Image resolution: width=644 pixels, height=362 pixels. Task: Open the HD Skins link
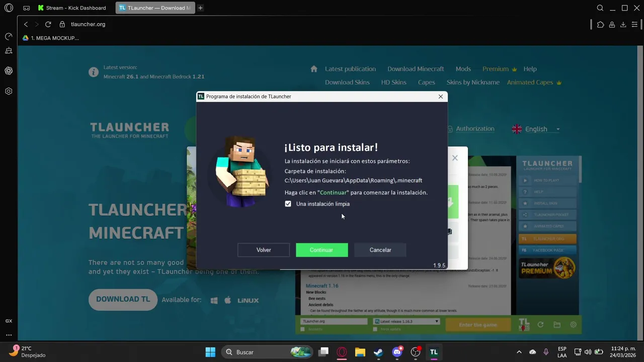click(x=393, y=82)
